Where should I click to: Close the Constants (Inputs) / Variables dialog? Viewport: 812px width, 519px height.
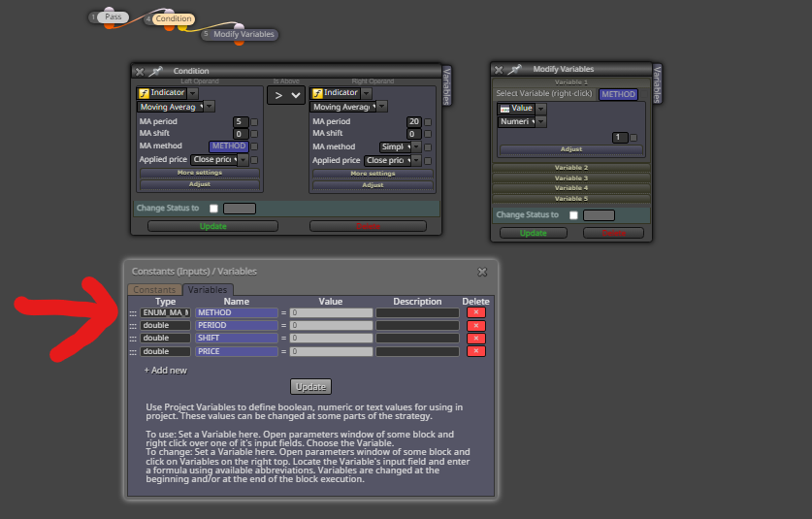click(482, 272)
